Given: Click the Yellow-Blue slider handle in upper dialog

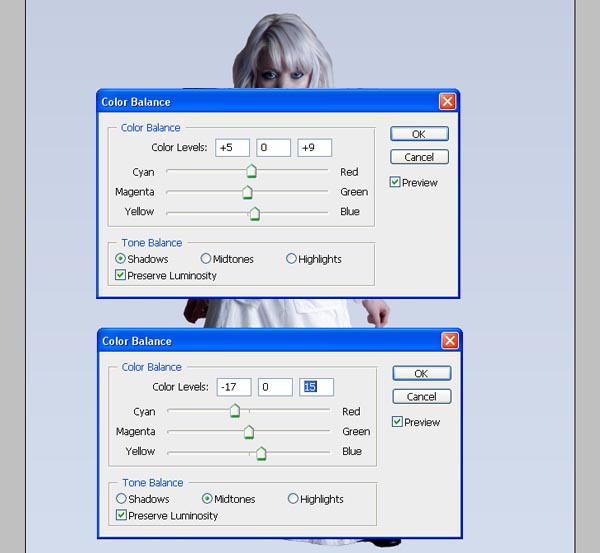Looking at the screenshot, I should click(255, 213).
